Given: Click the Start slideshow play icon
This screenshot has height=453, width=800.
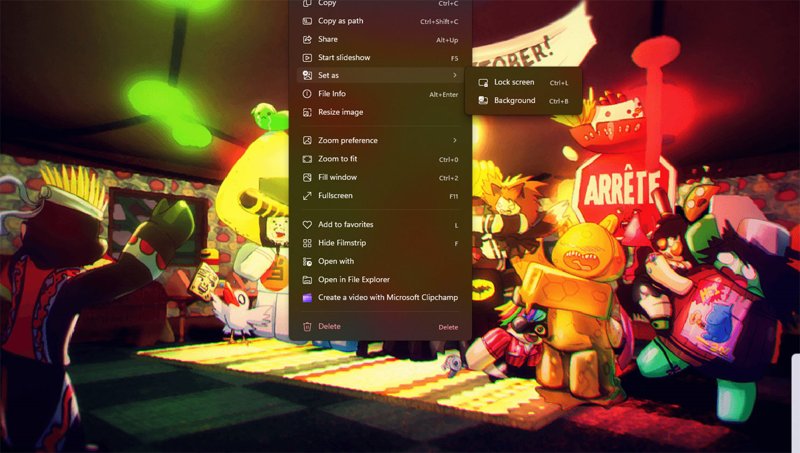Looking at the screenshot, I should point(307,58).
